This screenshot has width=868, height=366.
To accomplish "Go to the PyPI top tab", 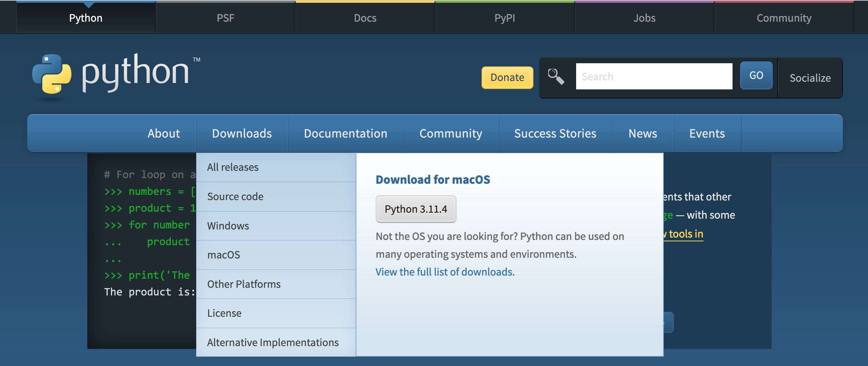I will pyautogui.click(x=505, y=18).
